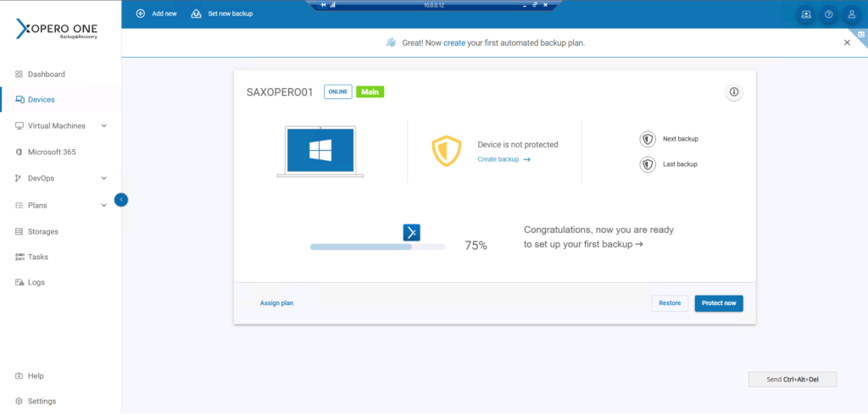Click the remote screen icon in top bar
Screen dimensions: 868x416
pos(805,14)
